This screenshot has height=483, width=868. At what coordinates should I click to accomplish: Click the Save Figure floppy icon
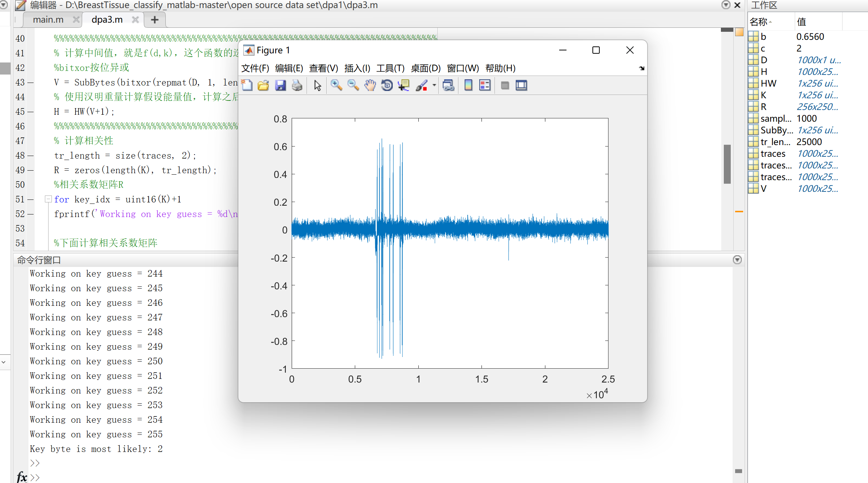pyautogui.click(x=280, y=85)
